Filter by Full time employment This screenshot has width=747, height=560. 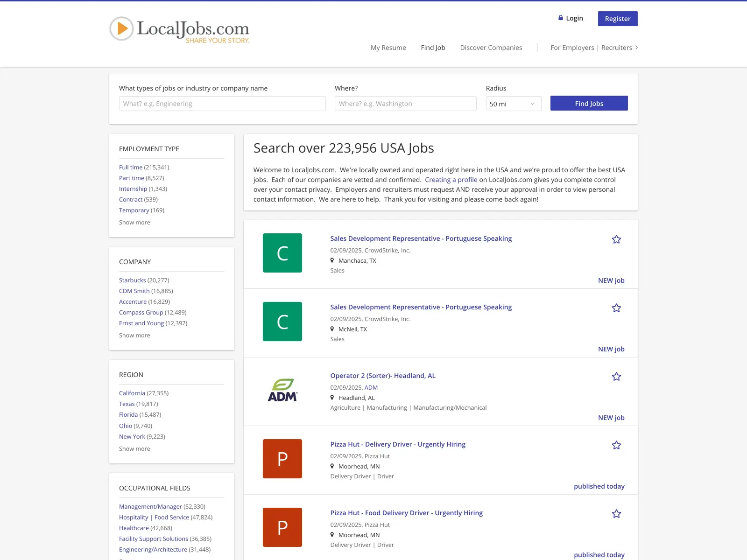tap(131, 168)
